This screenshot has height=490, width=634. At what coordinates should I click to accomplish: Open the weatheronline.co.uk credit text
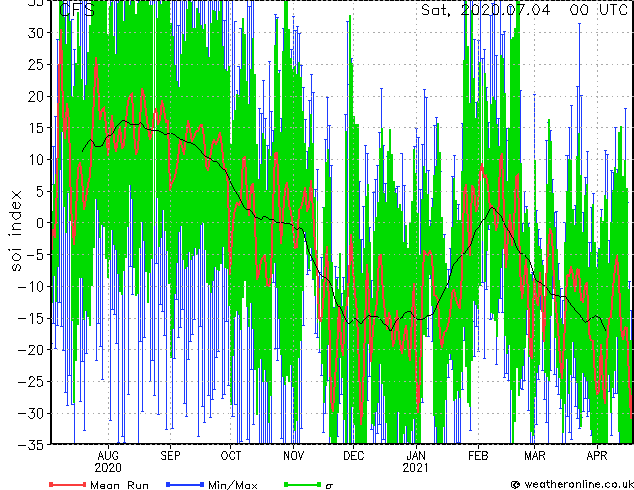(x=579, y=484)
